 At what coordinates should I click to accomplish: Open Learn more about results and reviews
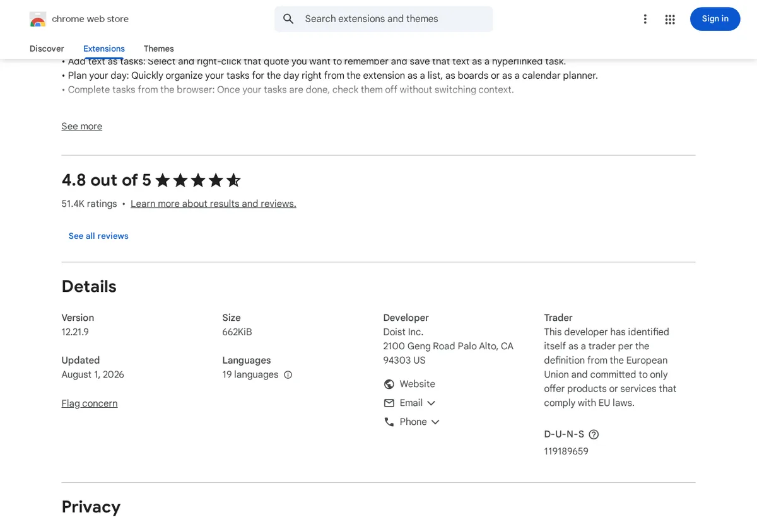213,204
